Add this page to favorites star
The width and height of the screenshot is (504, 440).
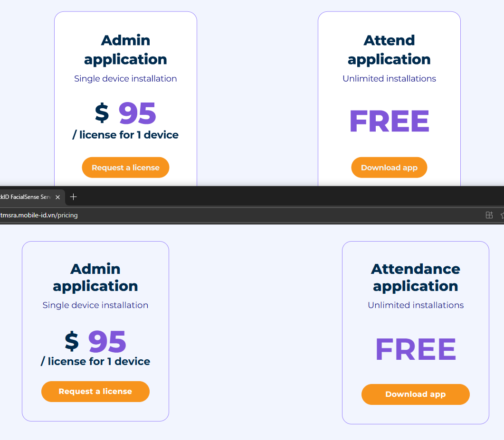pos(503,215)
